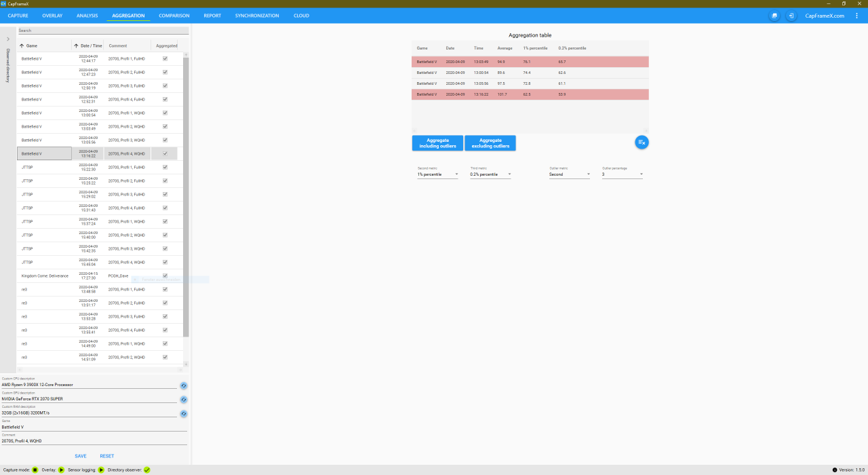Toggle Aggregated for JTTSP 15:22:30 record

[x=165, y=167]
